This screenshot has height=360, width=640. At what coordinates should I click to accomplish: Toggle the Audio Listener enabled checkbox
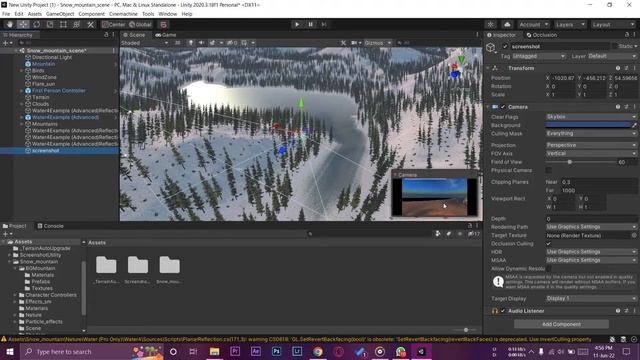coord(503,311)
